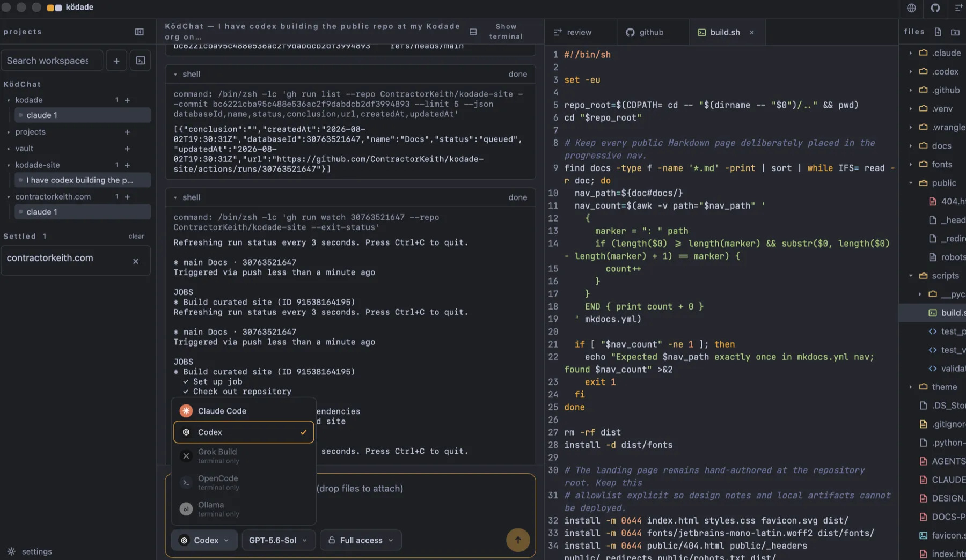This screenshot has height=560, width=966.
Task: Click the Claude Code asterisk icon in agent menu
Action: (x=186, y=411)
